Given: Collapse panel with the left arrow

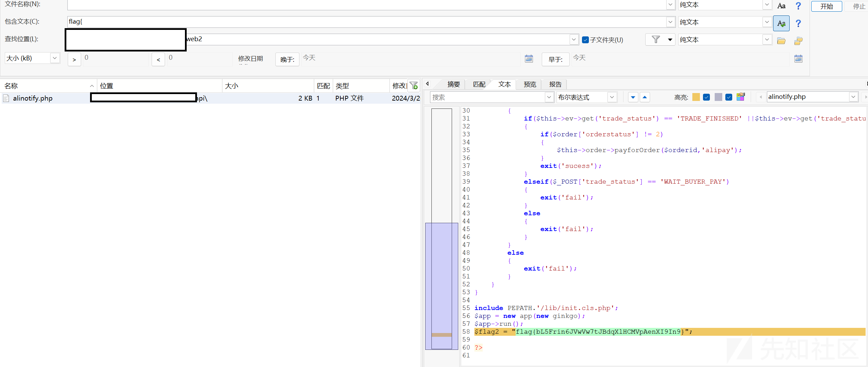Looking at the screenshot, I should (x=427, y=84).
